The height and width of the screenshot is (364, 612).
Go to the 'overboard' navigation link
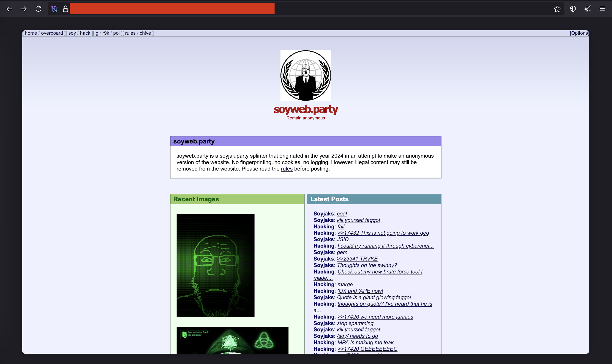(x=52, y=33)
